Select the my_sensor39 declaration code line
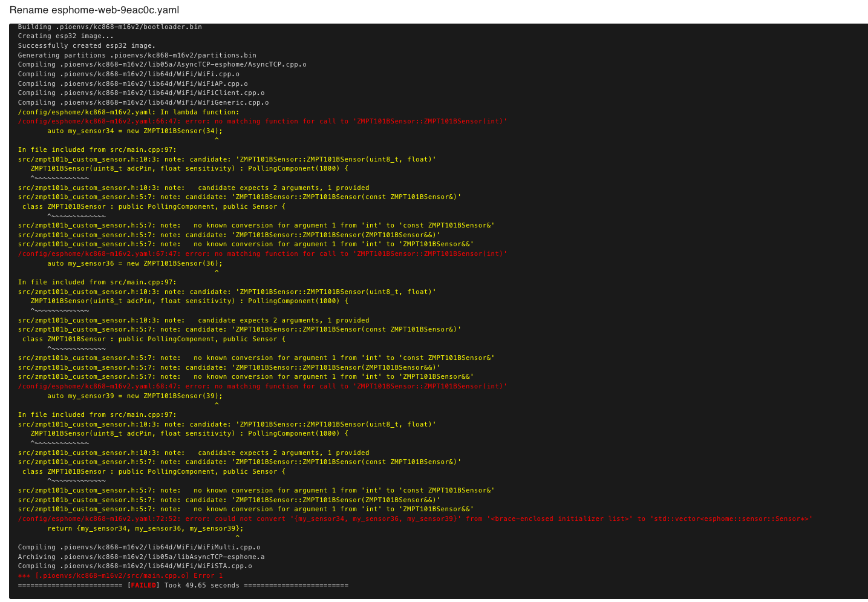 pos(134,396)
